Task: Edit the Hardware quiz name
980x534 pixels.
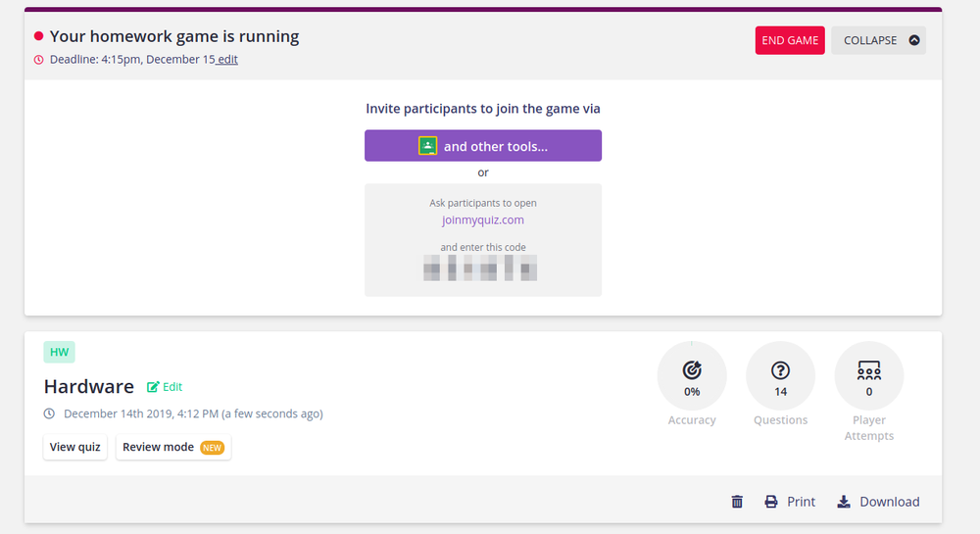Action: click(x=165, y=387)
